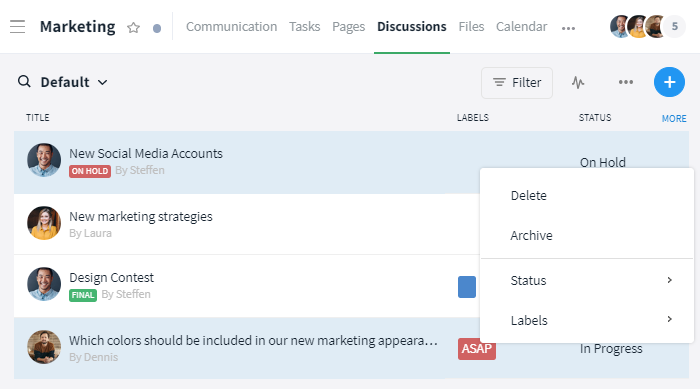700x389 pixels.
Task: Star the Marketing project as favorite
Action: click(x=133, y=28)
